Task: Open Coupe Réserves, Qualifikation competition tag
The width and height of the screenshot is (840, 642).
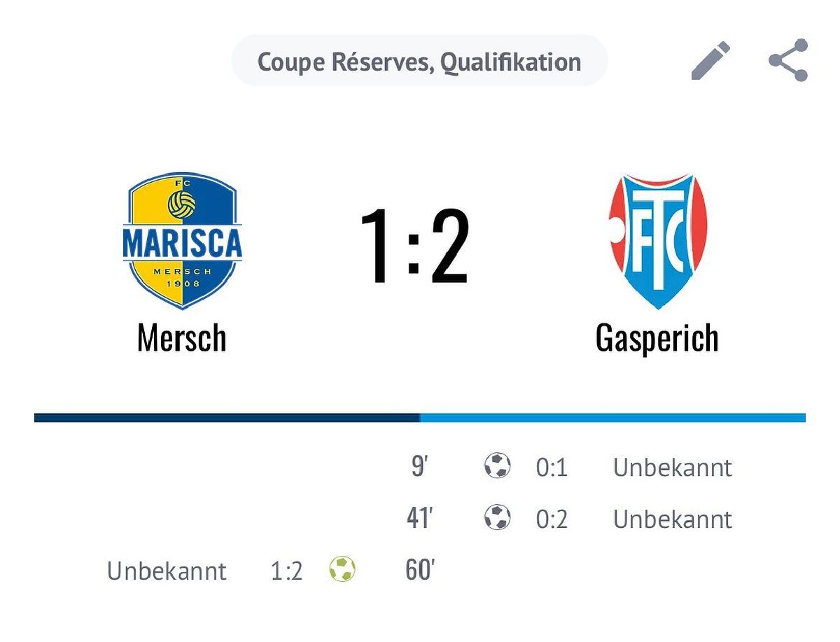Action: (419, 62)
